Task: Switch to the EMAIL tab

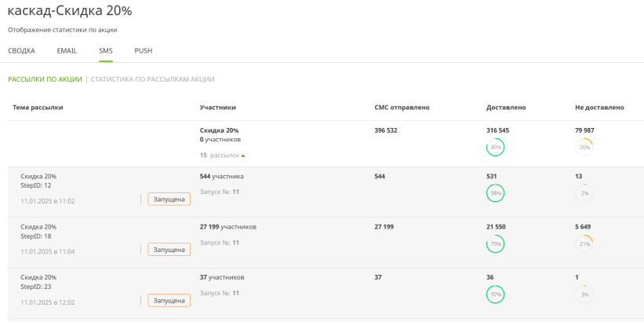Action: point(67,50)
